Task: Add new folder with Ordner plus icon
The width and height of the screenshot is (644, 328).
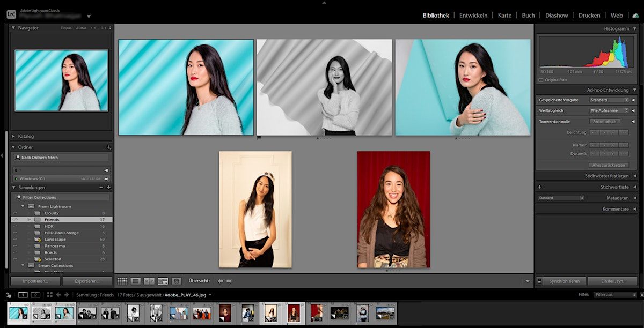Action: [x=108, y=147]
